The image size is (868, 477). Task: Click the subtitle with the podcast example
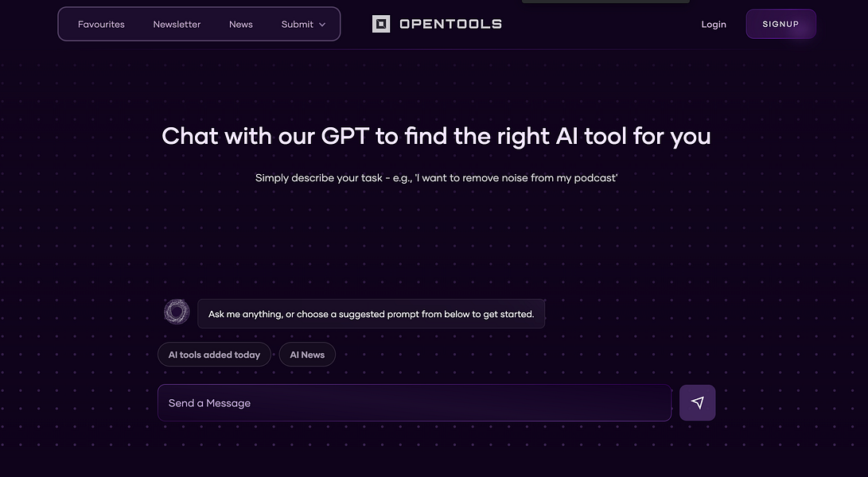pos(436,177)
